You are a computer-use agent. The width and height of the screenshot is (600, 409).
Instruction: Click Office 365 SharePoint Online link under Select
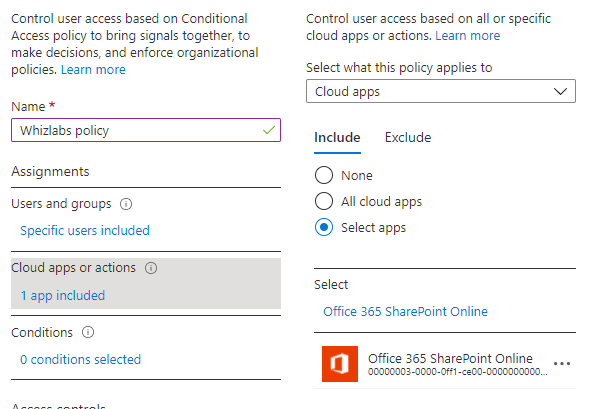coord(405,311)
